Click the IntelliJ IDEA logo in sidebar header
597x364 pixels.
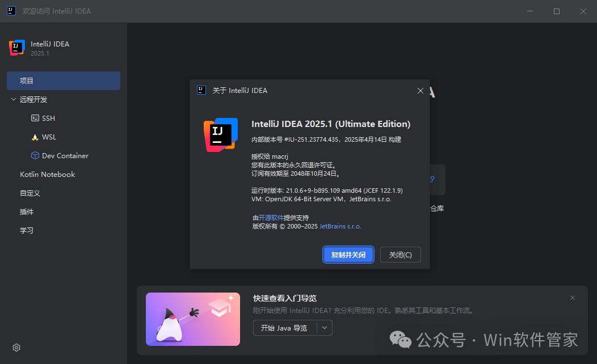click(17, 48)
